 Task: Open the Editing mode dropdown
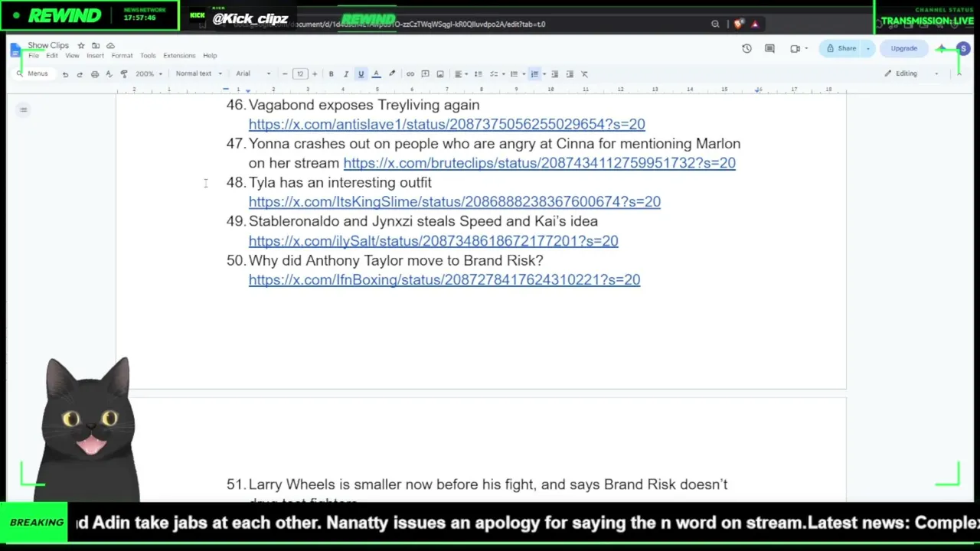pos(911,74)
